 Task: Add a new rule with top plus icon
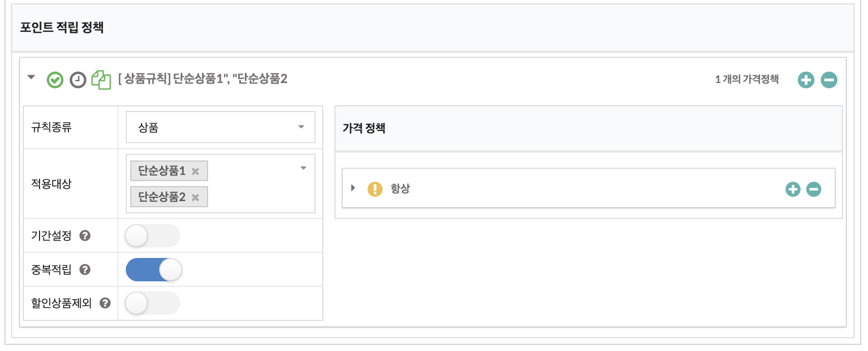click(806, 80)
